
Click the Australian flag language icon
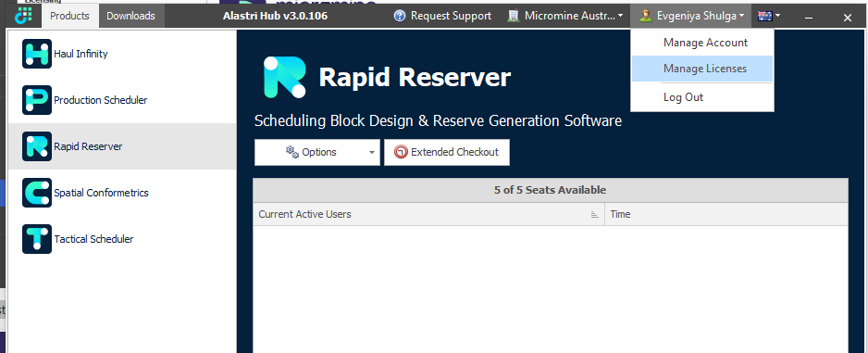click(x=765, y=16)
